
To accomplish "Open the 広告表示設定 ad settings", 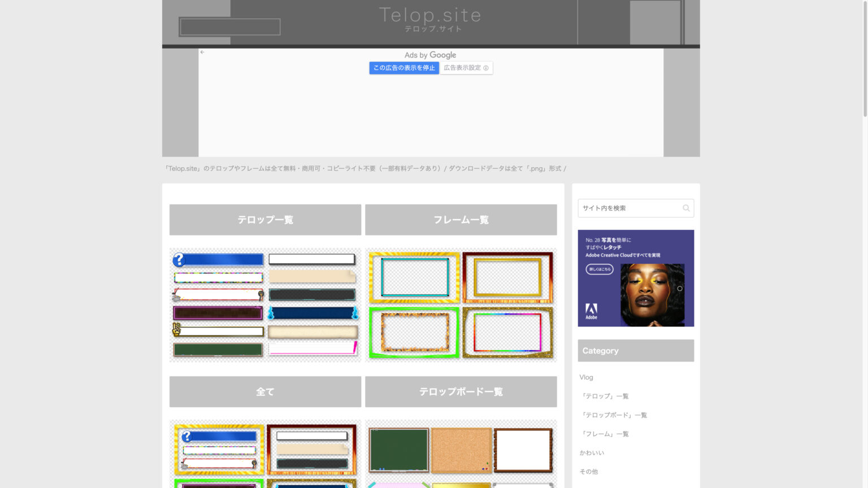I will coord(462,68).
